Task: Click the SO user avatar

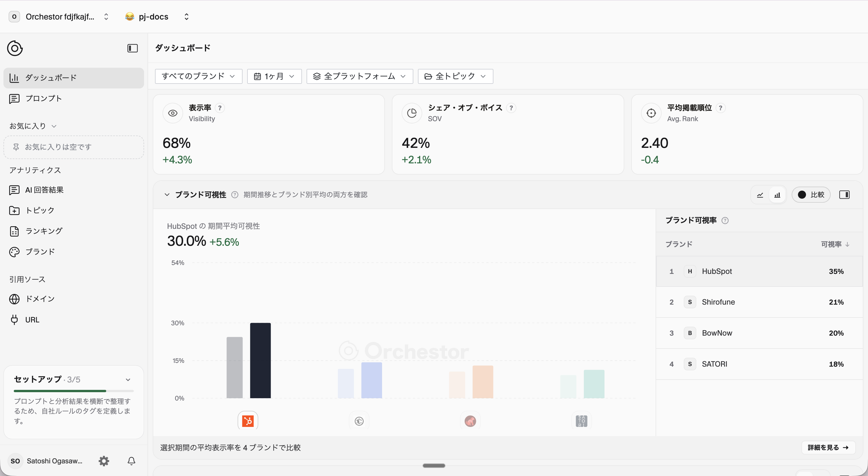Action: tap(15, 461)
